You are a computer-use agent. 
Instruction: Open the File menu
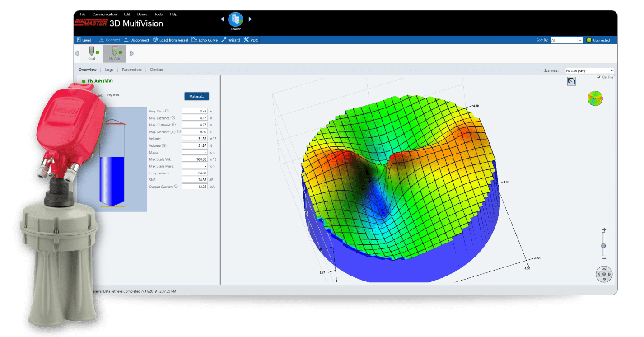pos(82,14)
